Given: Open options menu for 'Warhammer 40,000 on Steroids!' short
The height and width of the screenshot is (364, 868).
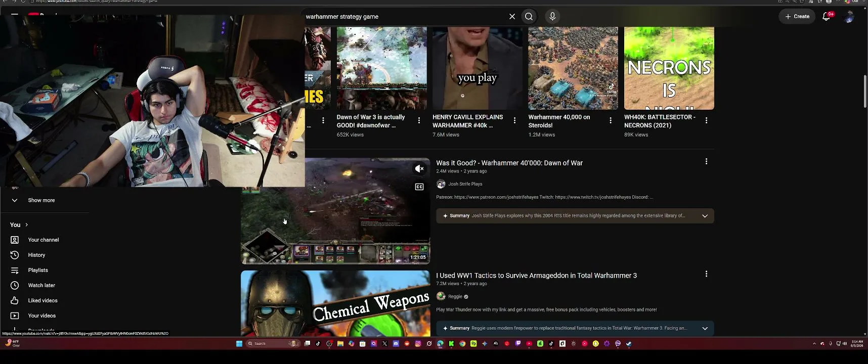Looking at the screenshot, I should click(x=611, y=120).
